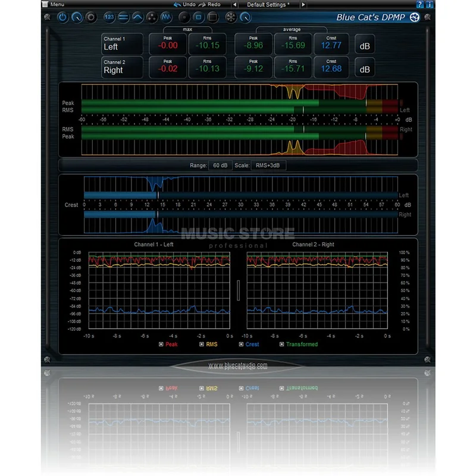Toggle the waveform envelope graph icon
The height and width of the screenshot is (476, 476).
[x=166, y=17]
